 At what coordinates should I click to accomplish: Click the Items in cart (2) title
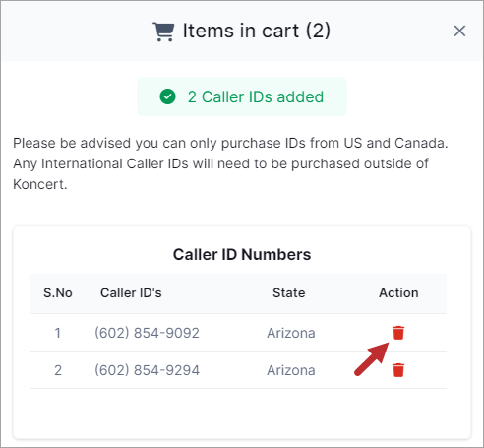pyautogui.click(x=257, y=31)
